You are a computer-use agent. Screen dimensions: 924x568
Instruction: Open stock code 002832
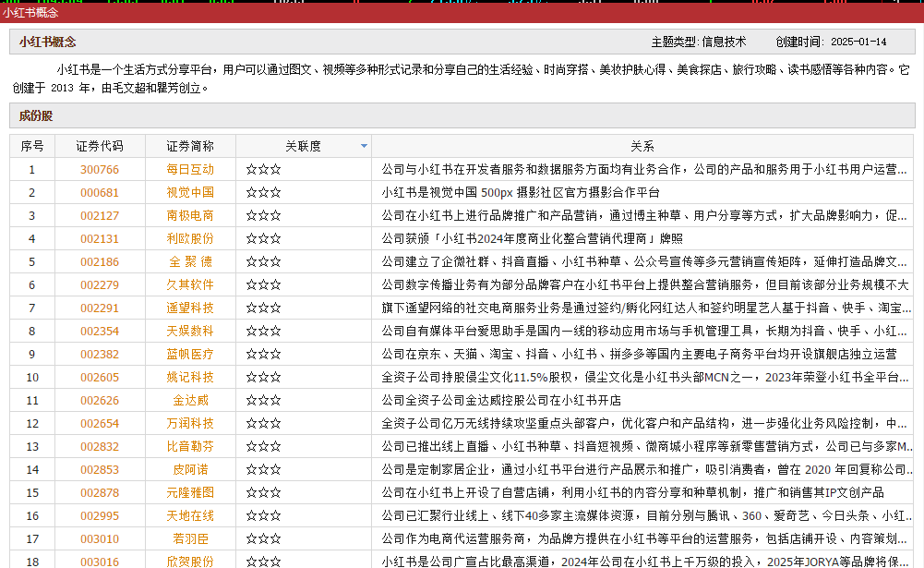point(100,447)
